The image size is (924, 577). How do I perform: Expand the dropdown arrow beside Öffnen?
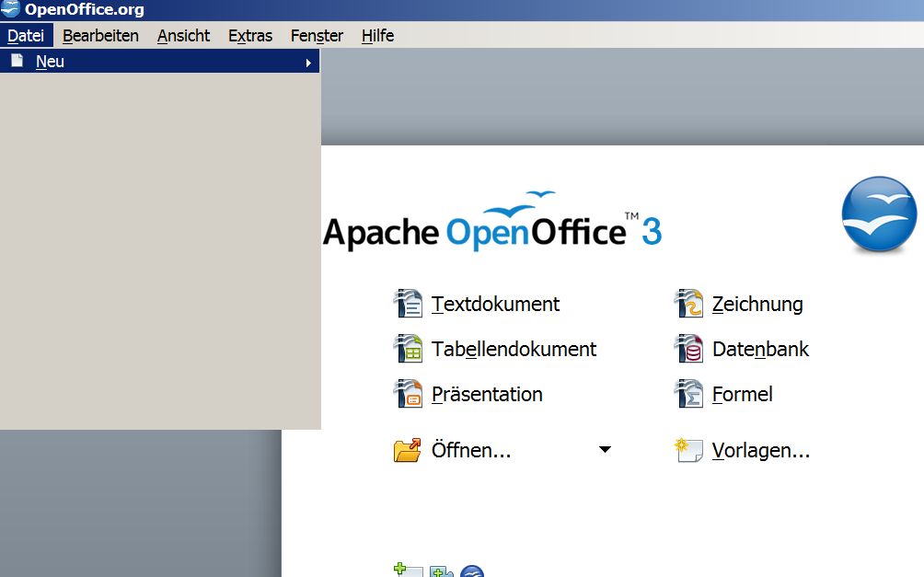point(605,450)
